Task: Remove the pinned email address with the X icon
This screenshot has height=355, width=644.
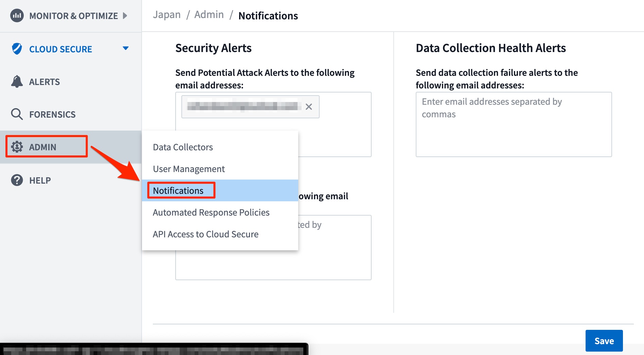Action: point(309,107)
